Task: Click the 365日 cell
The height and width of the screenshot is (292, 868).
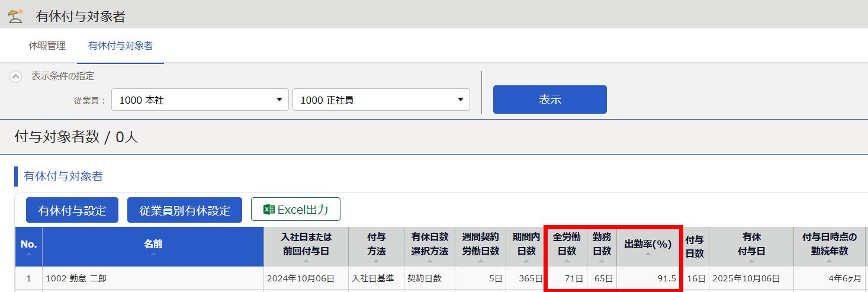Action: coord(526,278)
